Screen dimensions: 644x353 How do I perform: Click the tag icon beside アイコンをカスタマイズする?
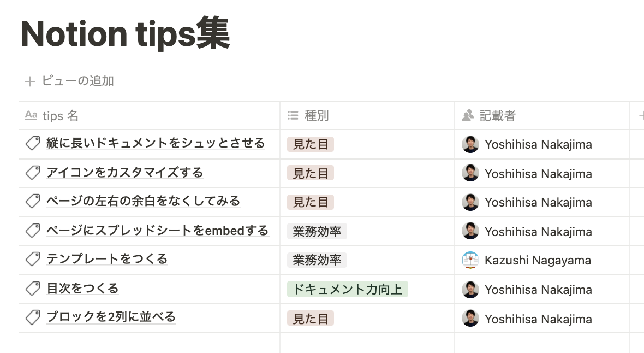tap(32, 173)
